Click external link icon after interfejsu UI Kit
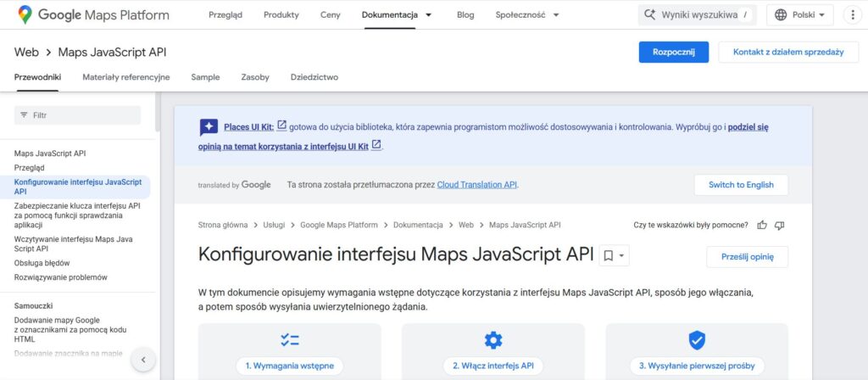868x380 pixels. click(376, 145)
